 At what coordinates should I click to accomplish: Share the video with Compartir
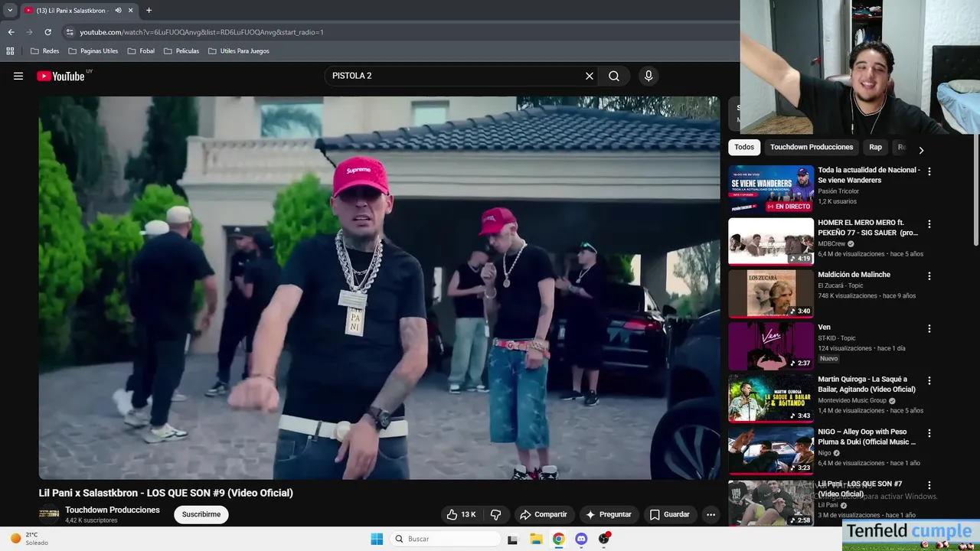coord(543,514)
